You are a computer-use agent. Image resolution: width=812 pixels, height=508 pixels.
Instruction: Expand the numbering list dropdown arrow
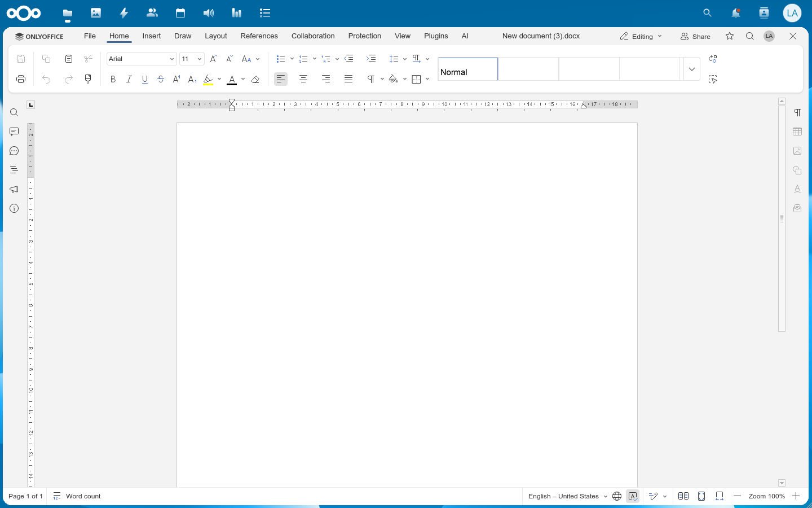click(x=314, y=59)
